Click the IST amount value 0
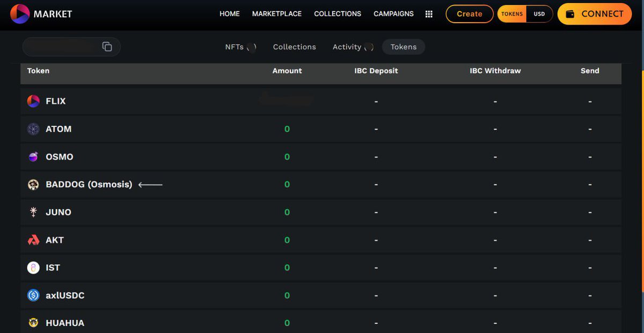This screenshot has width=644, height=333. click(287, 267)
